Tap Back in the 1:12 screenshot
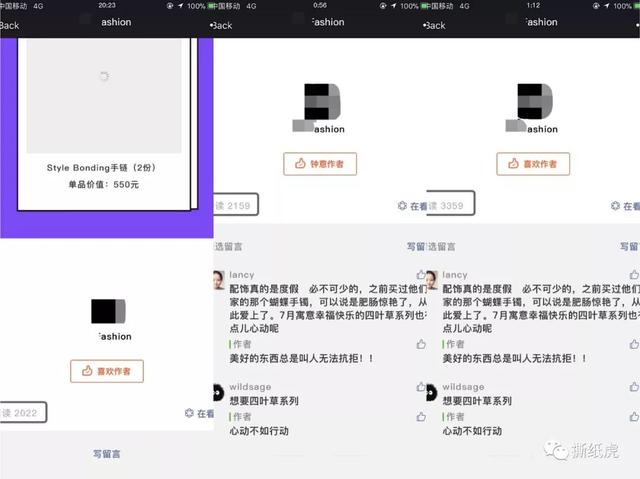 (x=434, y=25)
